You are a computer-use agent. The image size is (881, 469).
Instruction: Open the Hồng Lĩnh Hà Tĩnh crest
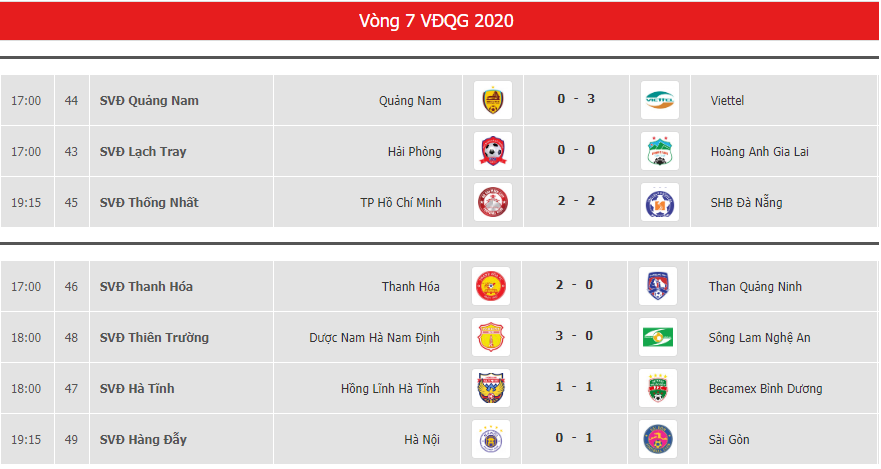(491, 388)
